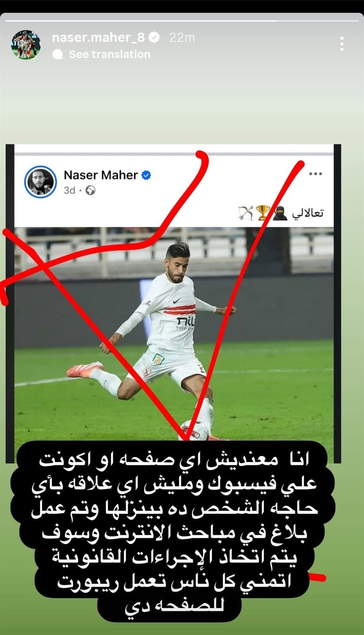364x635 pixels.
Task: Select the See translation link
Action: [x=110, y=54]
